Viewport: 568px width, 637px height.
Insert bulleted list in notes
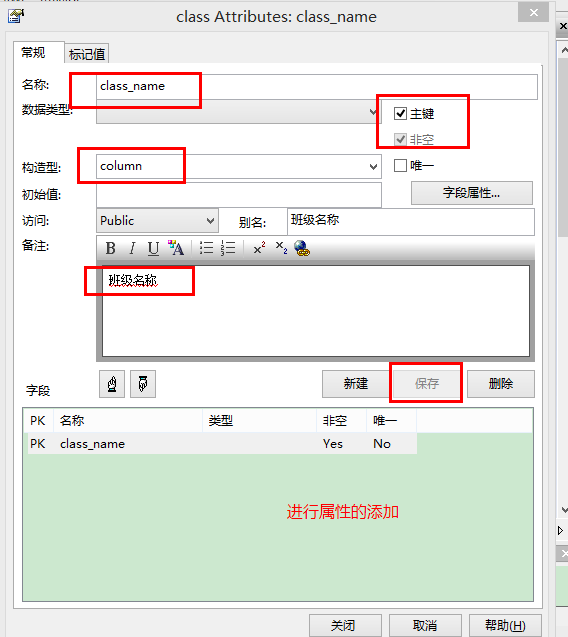click(206, 248)
